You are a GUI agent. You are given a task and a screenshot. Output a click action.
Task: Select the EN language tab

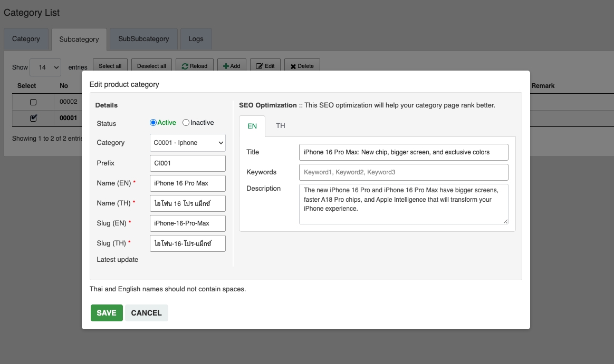click(252, 126)
